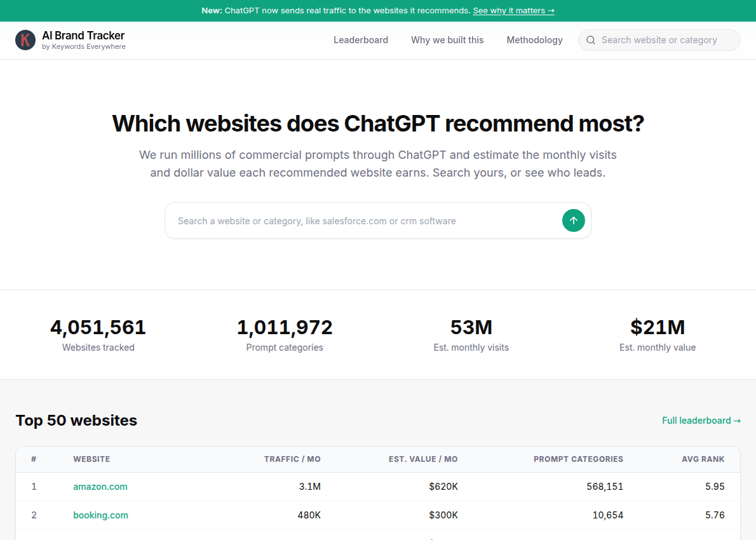The height and width of the screenshot is (540, 756).
Task: Click the by Keywords Everywhere subtitle
Action: click(x=84, y=47)
